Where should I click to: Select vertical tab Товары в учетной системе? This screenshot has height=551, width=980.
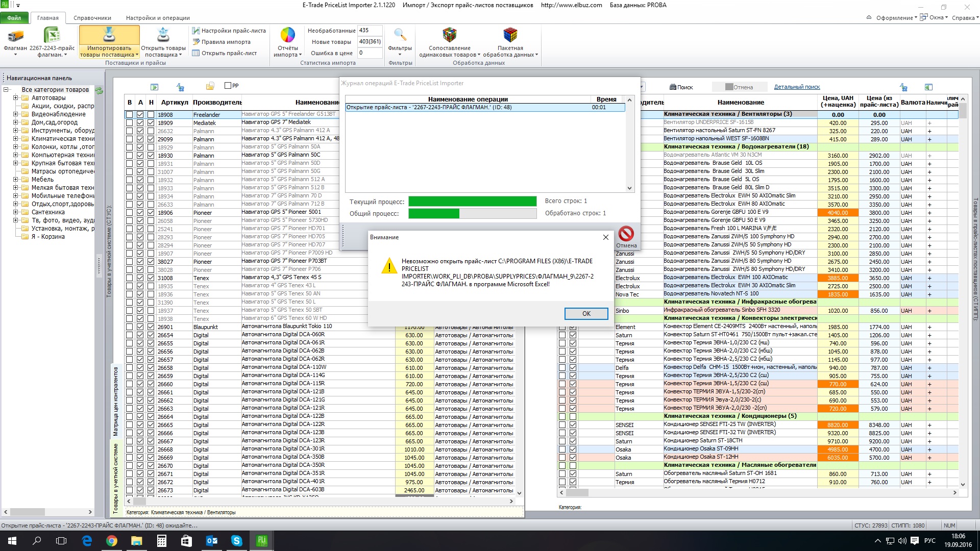[116, 478]
